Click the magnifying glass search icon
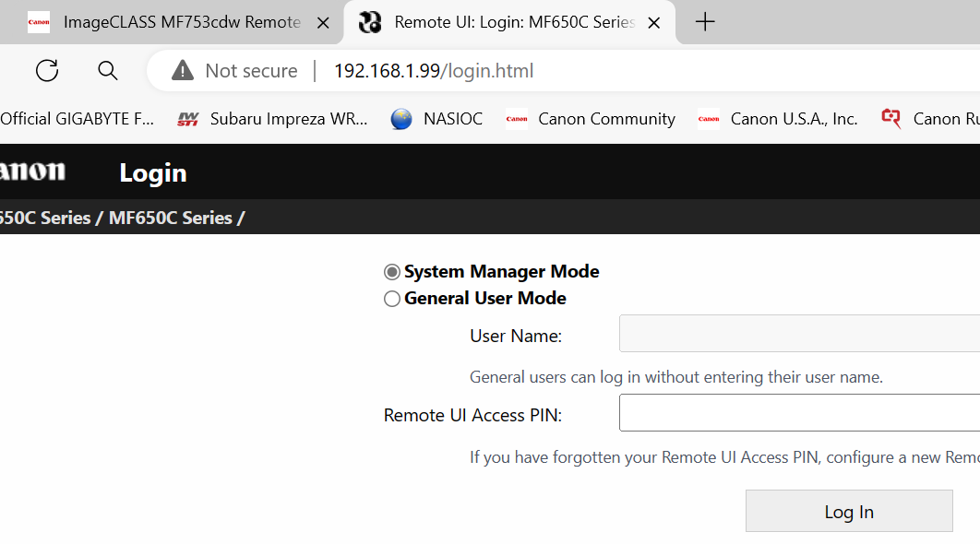The width and height of the screenshot is (980, 544). coord(108,71)
